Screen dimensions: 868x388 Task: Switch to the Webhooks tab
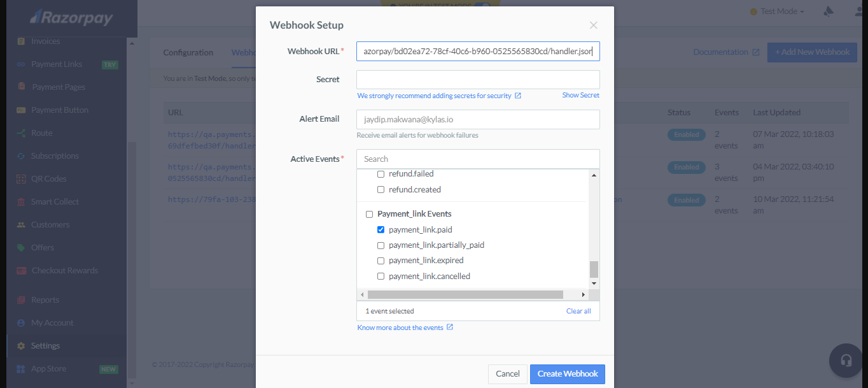(x=244, y=52)
